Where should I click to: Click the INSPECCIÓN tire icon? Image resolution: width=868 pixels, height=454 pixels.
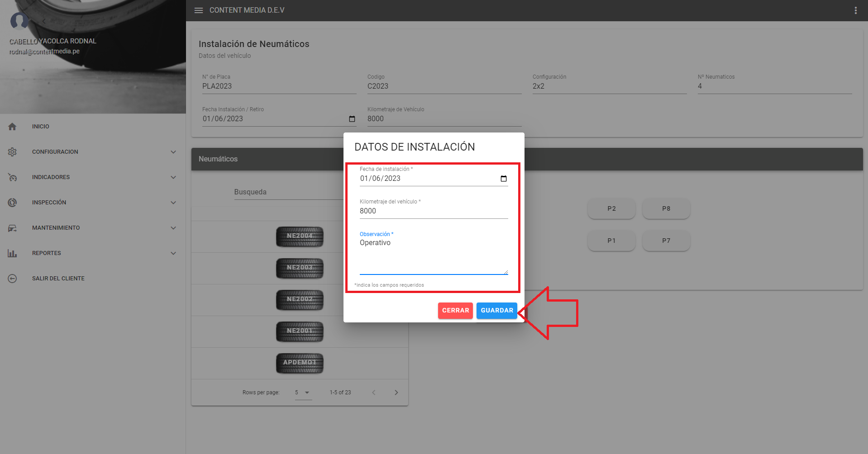12,203
